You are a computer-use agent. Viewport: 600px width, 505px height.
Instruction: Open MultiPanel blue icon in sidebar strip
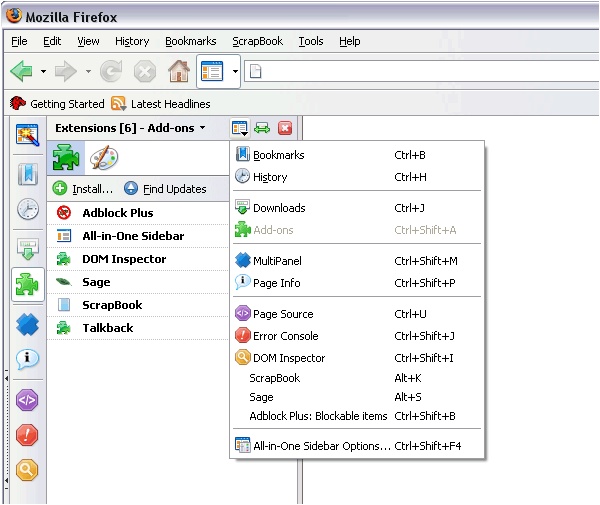(x=28, y=324)
